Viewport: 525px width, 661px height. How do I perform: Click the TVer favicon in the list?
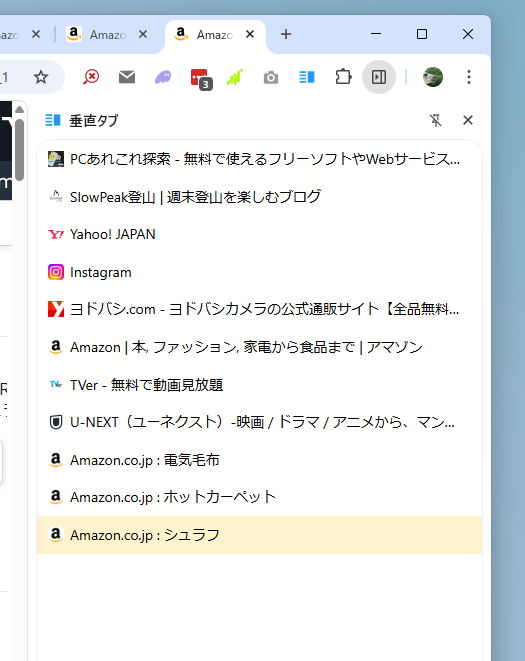tap(56, 384)
